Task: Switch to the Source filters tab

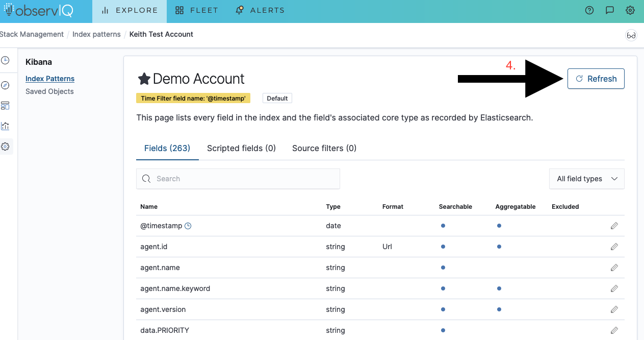Action: (x=324, y=148)
